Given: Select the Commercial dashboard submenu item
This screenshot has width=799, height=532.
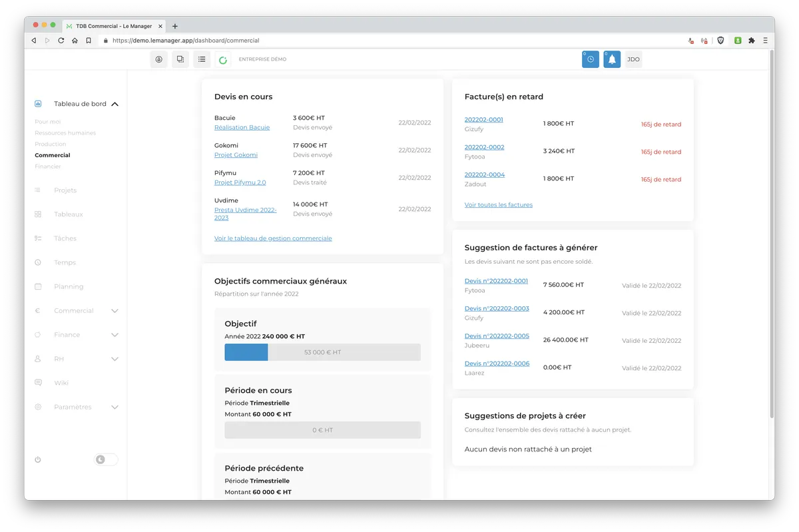Looking at the screenshot, I should (x=53, y=155).
